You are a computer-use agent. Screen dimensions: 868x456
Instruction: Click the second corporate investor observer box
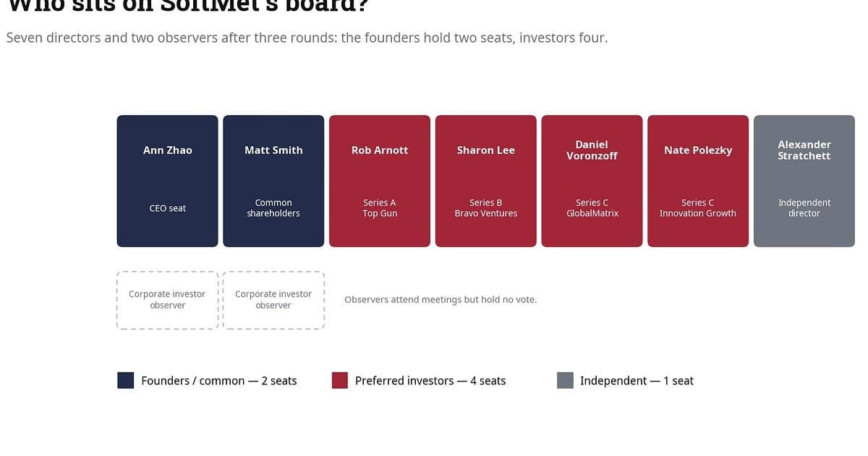(273, 300)
